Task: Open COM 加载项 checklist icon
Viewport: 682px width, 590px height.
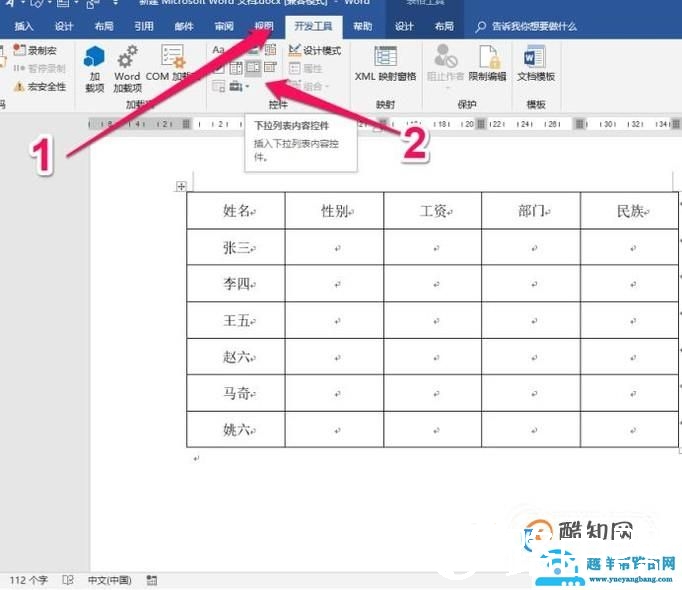Action: click(x=173, y=57)
